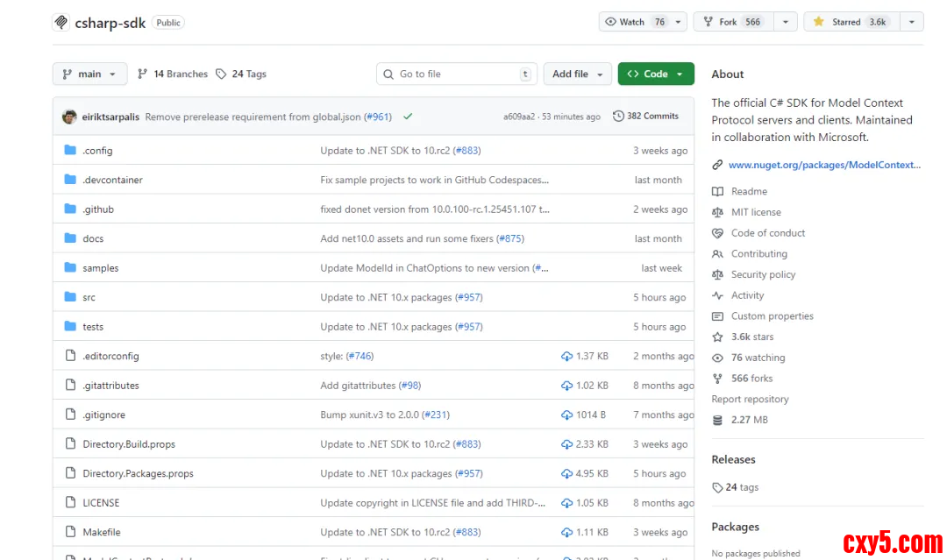947x560 pixels.
Task: Expand the Add file dropdown
Action: pos(577,74)
